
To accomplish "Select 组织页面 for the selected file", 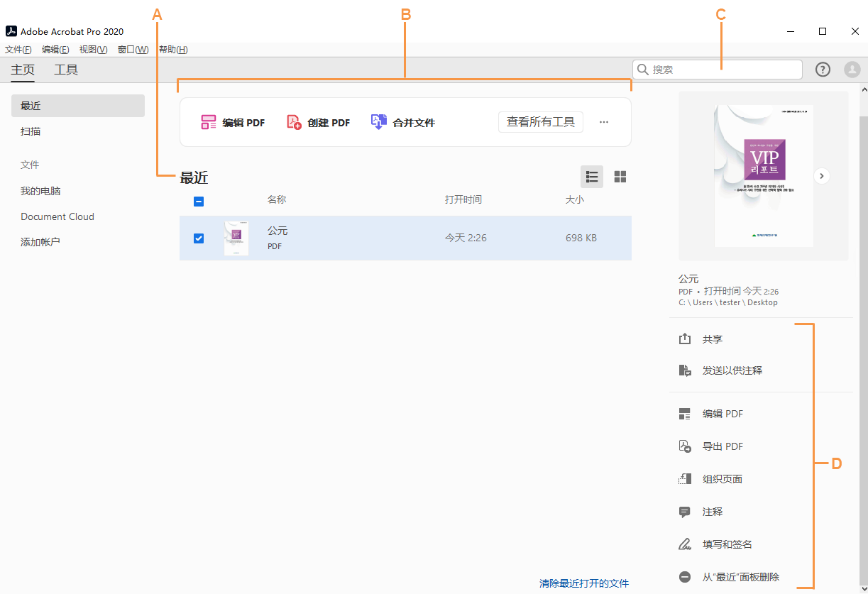I will point(723,478).
